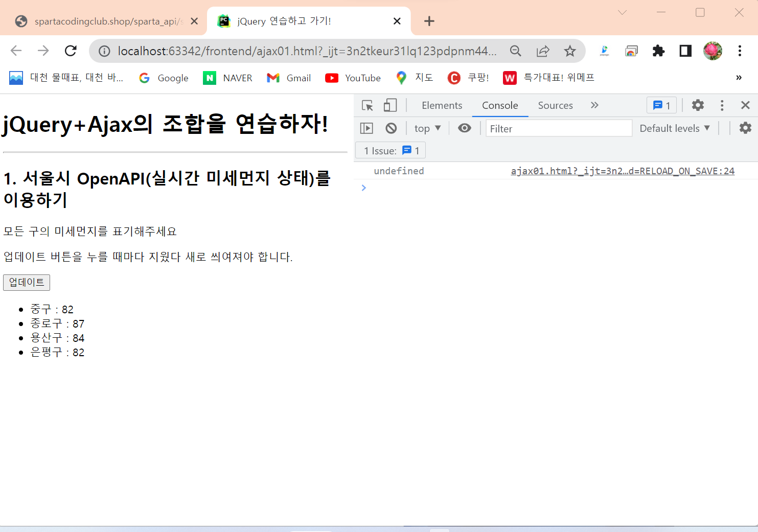Go back to previous page
The image size is (758, 532).
(16, 51)
